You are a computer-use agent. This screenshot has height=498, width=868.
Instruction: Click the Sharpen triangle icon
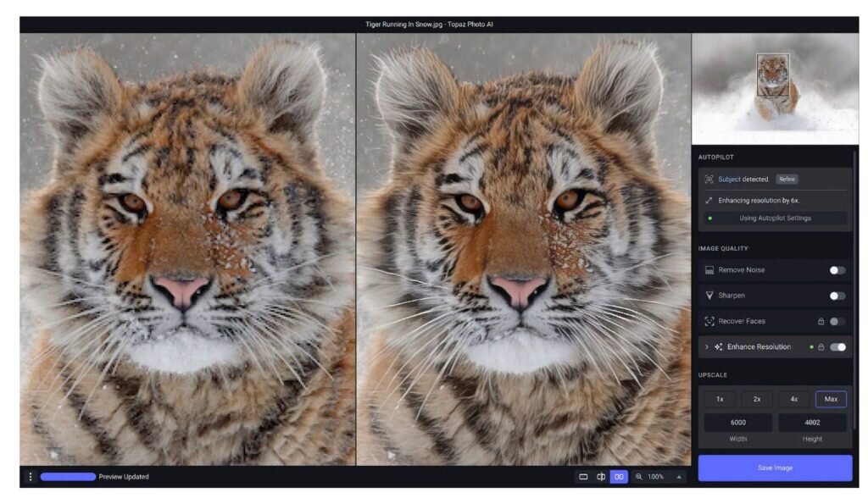pos(709,296)
